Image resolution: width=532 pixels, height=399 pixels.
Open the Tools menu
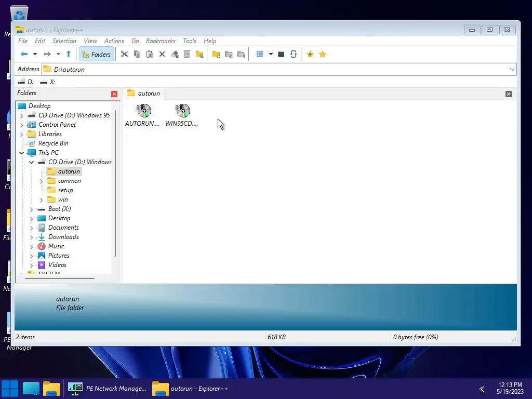point(189,41)
